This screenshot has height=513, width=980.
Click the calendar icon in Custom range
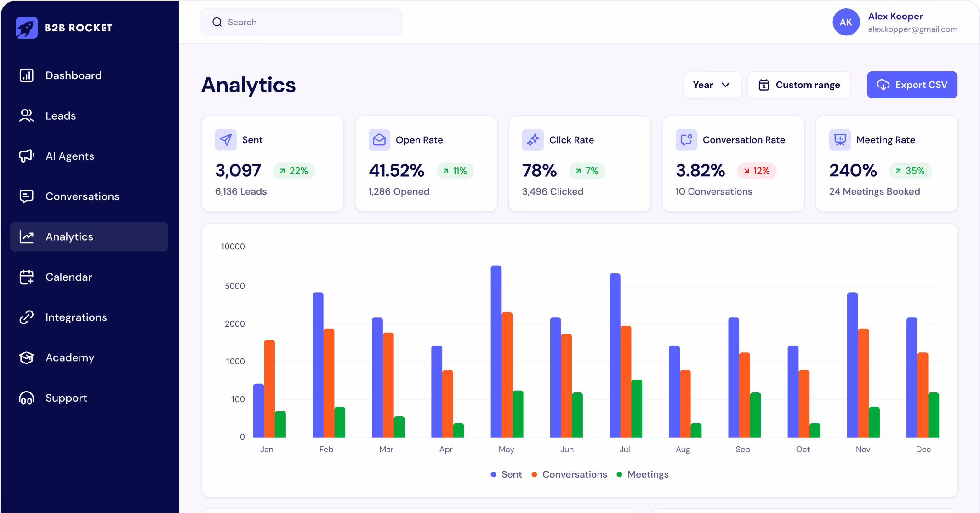pos(763,85)
